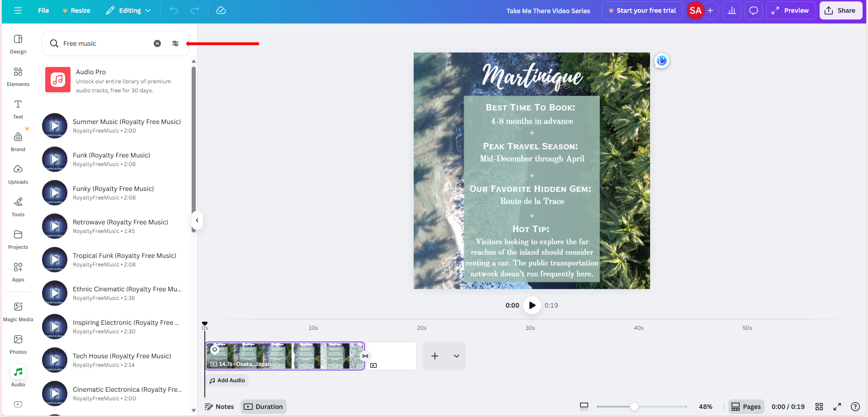
Task: Open the Resize menu
Action: point(76,10)
